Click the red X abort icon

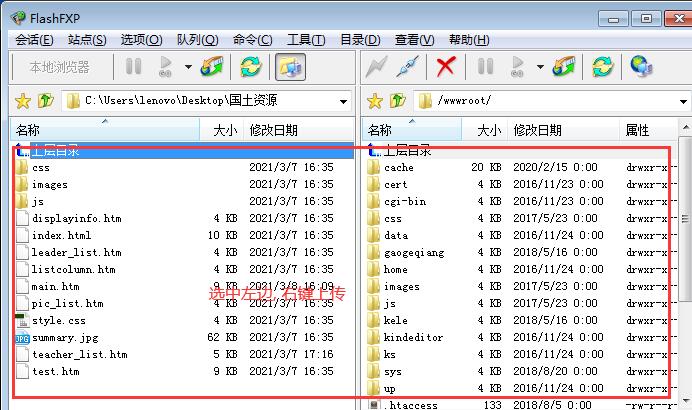pyautogui.click(x=446, y=67)
